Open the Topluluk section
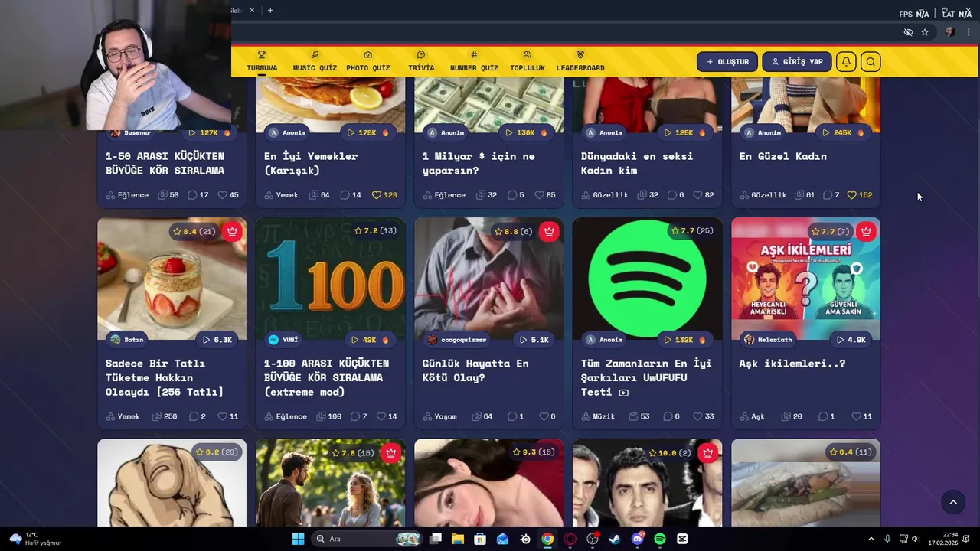Image resolution: width=980 pixels, height=551 pixels. 528,61
